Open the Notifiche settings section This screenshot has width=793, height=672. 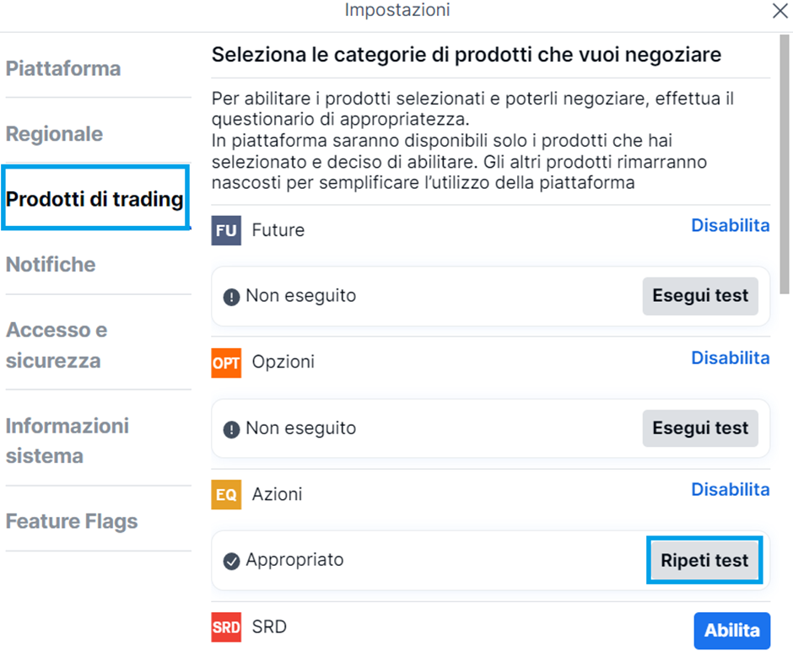(51, 265)
